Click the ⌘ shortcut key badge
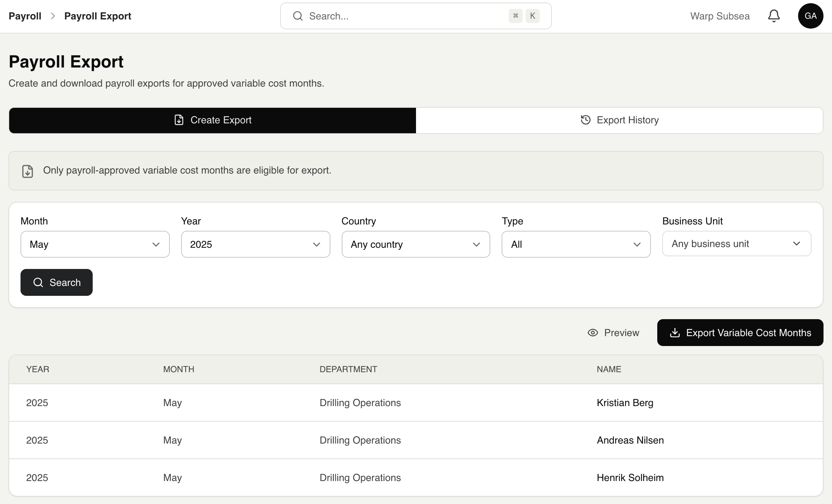 pyautogui.click(x=515, y=16)
